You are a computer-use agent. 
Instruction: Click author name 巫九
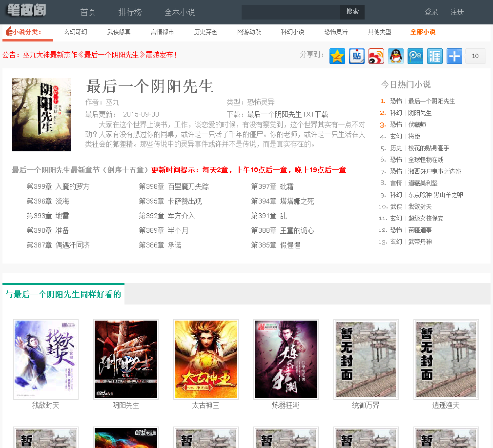coord(113,102)
